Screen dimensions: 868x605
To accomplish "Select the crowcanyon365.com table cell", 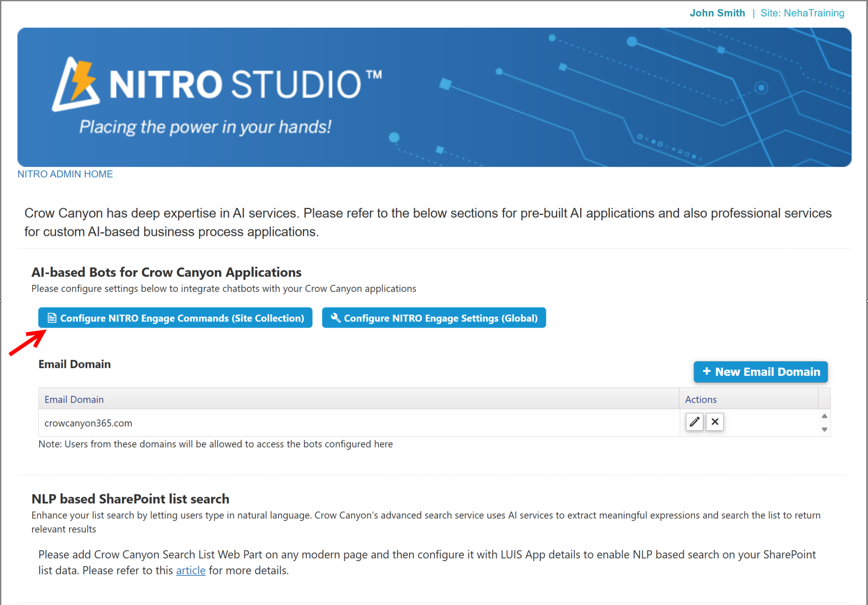I will click(x=359, y=423).
